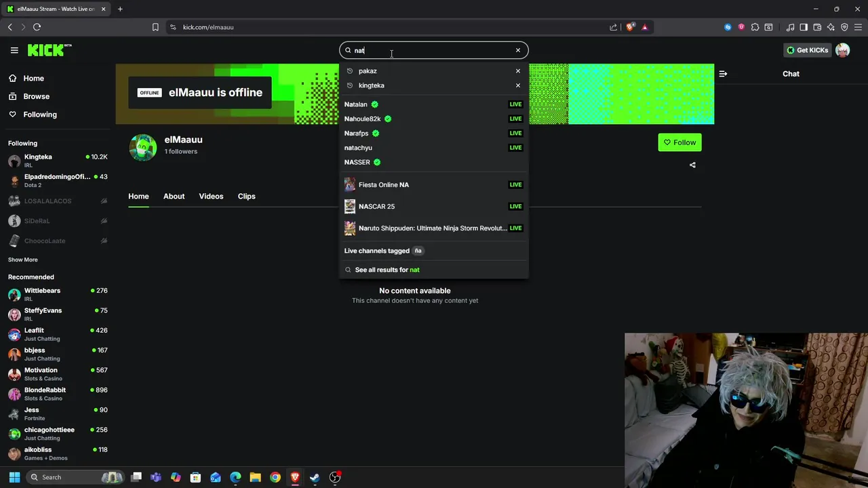Click the ña live channels tag
The image size is (868, 488).
coord(418,251)
